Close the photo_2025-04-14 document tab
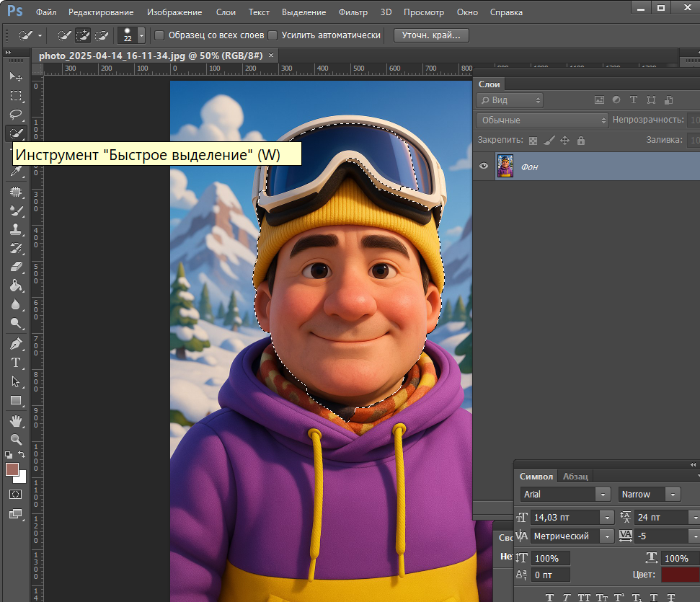 pos(271,56)
